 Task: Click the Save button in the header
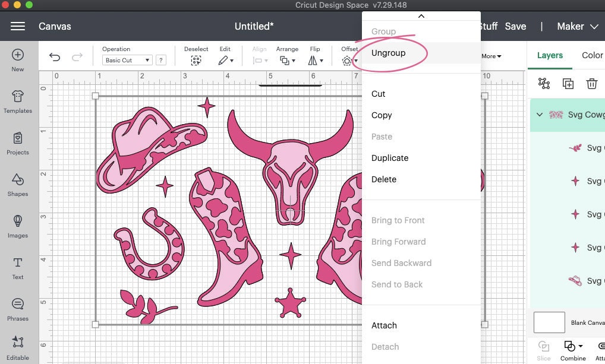point(515,26)
